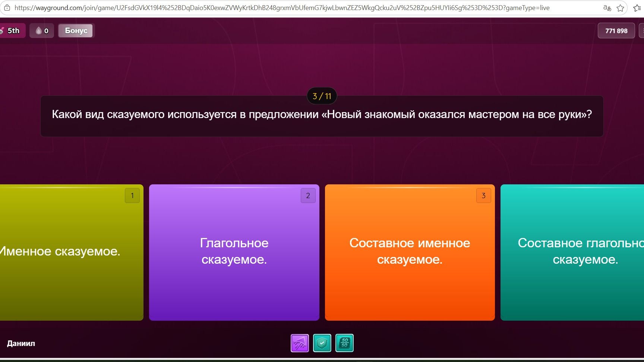Bookmark this page with the star icon
The image size is (644, 362).
[x=620, y=8]
